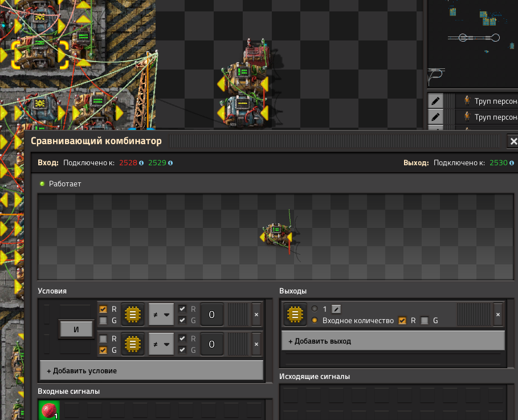
Task: Choose the second condition's signal icon
Action: pos(133,344)
